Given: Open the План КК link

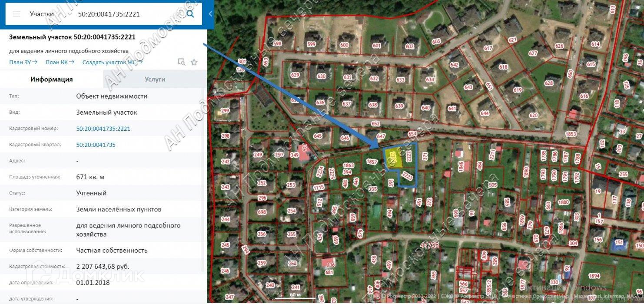Looking at the screenshot, I should (x=60, y=62).
